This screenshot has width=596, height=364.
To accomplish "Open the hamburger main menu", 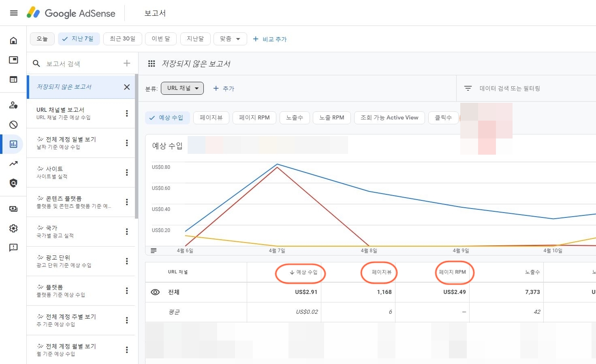I will (14, 13).
